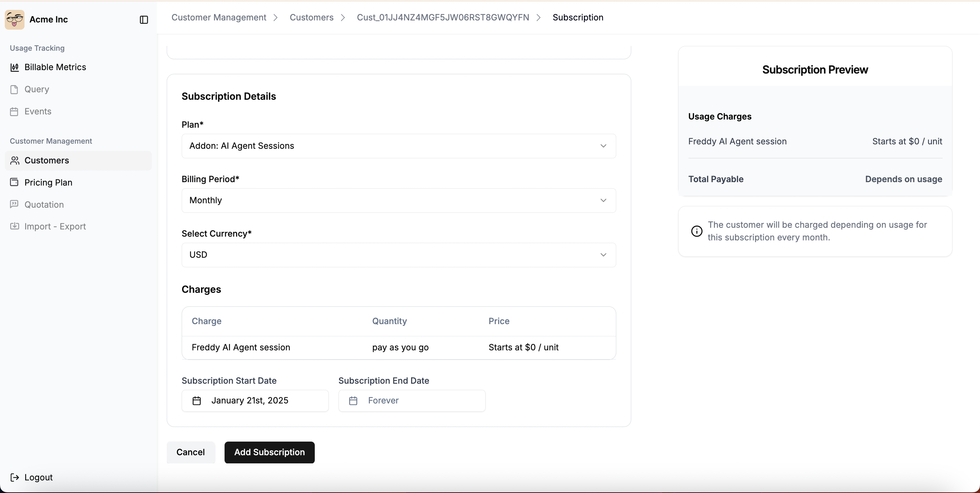
Task: Open the Import - Export tool
Action: pyautogui.click(x=55, y=226)
